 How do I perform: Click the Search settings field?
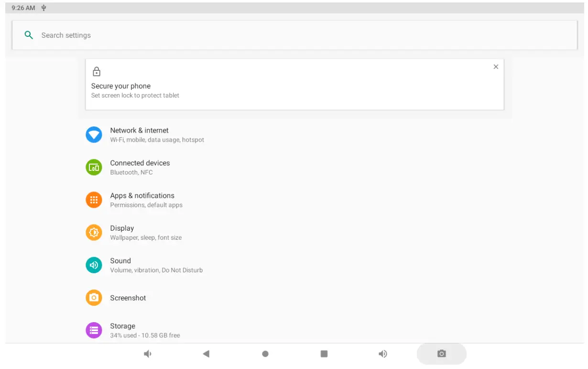click(x=287, y=35)
